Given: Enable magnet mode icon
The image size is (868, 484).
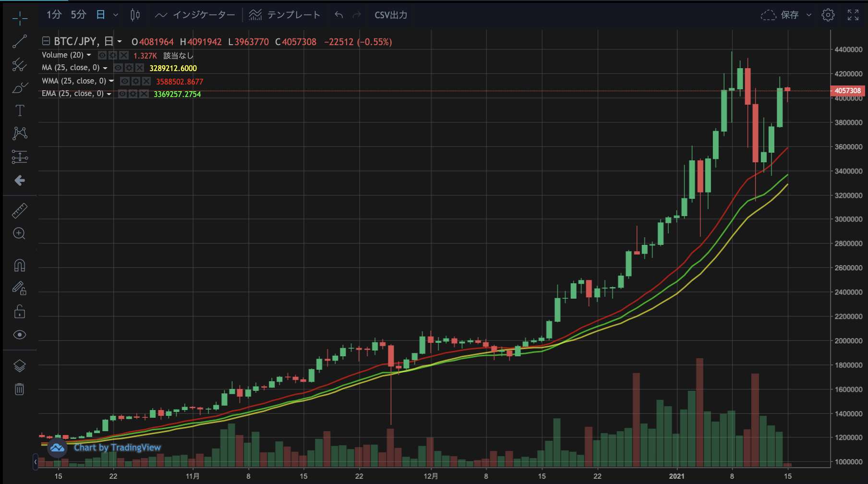Looking at the screenshot, I should point(19,266).
